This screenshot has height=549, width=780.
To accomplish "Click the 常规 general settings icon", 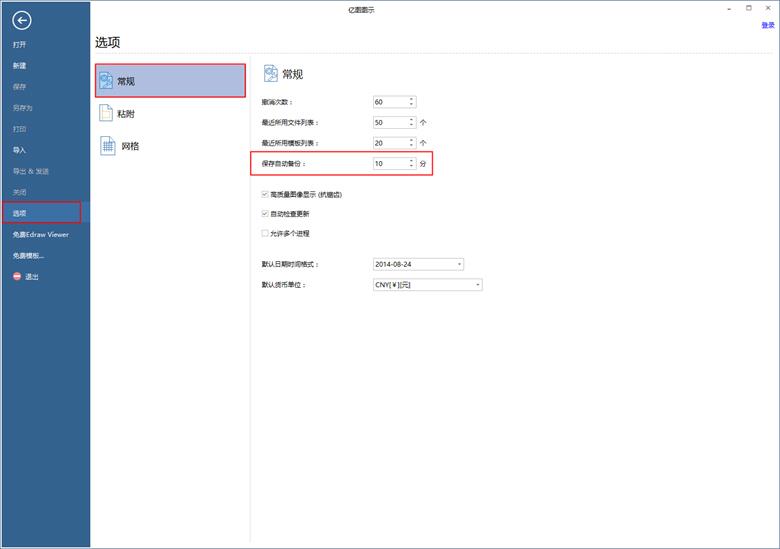I will tap(106, 81).
